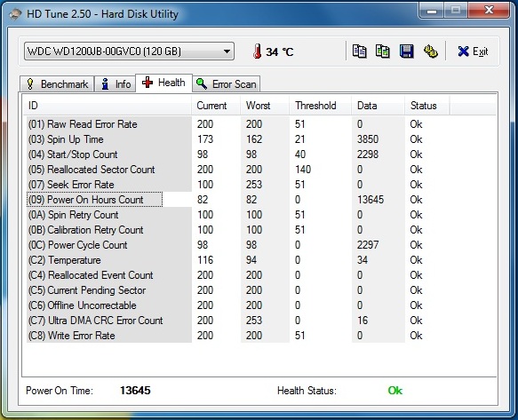Click the worst value 162
Viewport: 518px width, 420px height.
[254, 139]
